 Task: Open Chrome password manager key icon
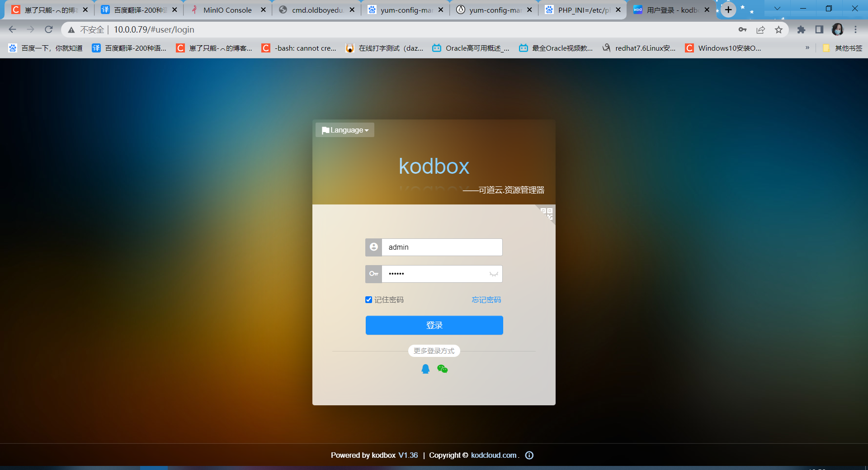pos(743,29)
